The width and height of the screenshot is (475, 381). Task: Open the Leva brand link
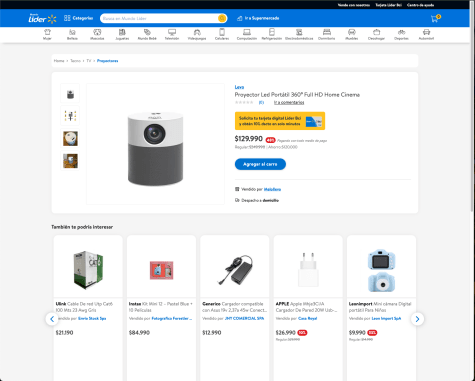click(x=239, y=87)
